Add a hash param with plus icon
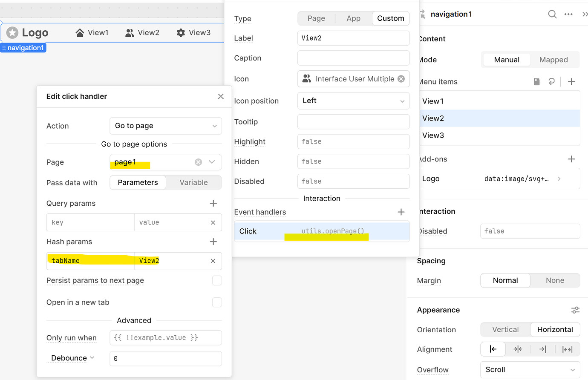This screenshot has width=588, height=380. tap(213, 242)
